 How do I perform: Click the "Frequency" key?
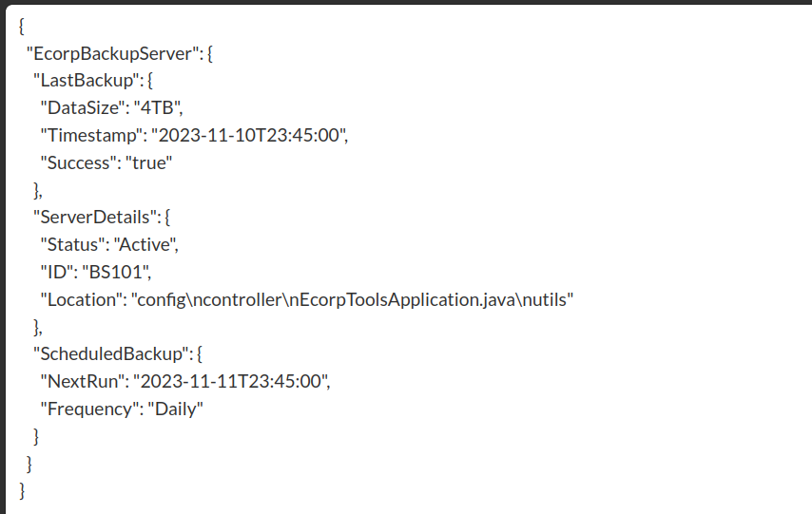(x=91, y=409)
